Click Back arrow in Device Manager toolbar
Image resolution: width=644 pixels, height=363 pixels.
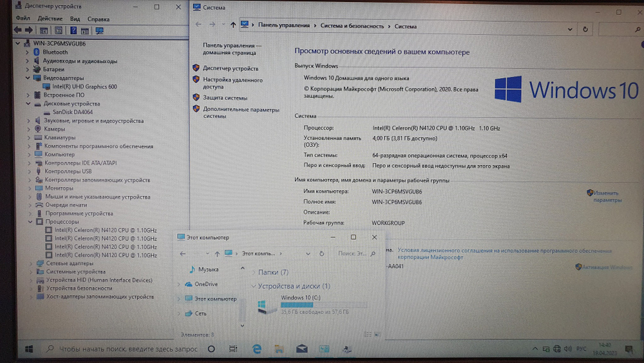point(17,30)
